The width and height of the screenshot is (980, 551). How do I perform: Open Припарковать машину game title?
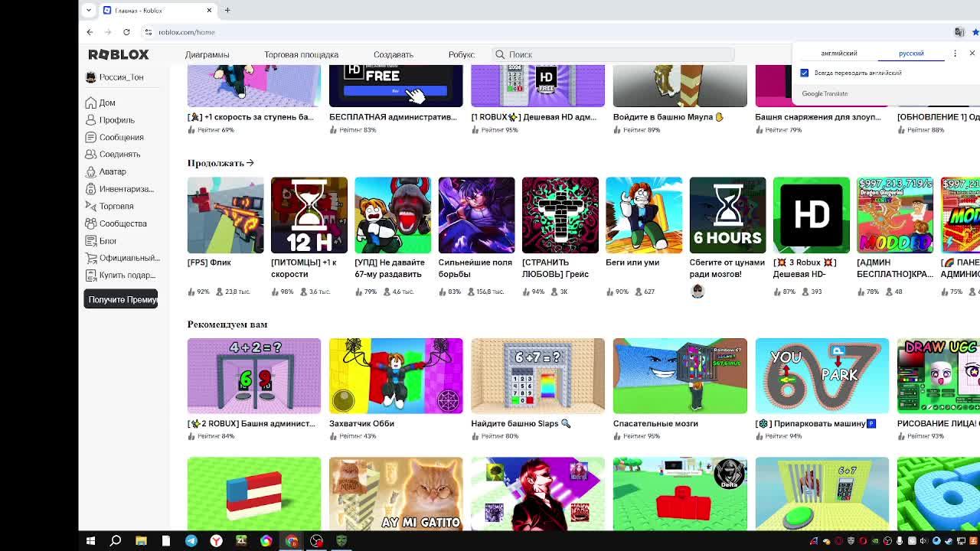[x=816, y=423]
